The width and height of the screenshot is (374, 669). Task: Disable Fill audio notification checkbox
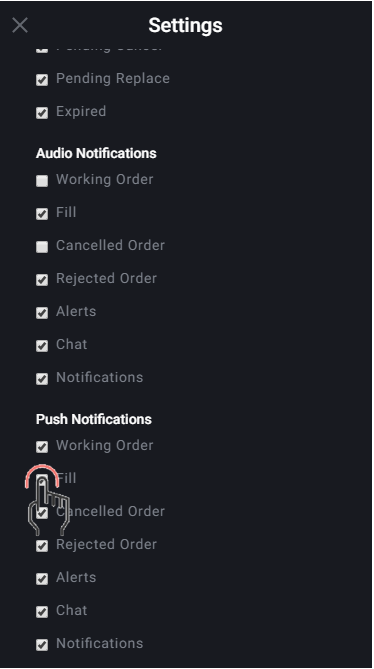point(42,213)
